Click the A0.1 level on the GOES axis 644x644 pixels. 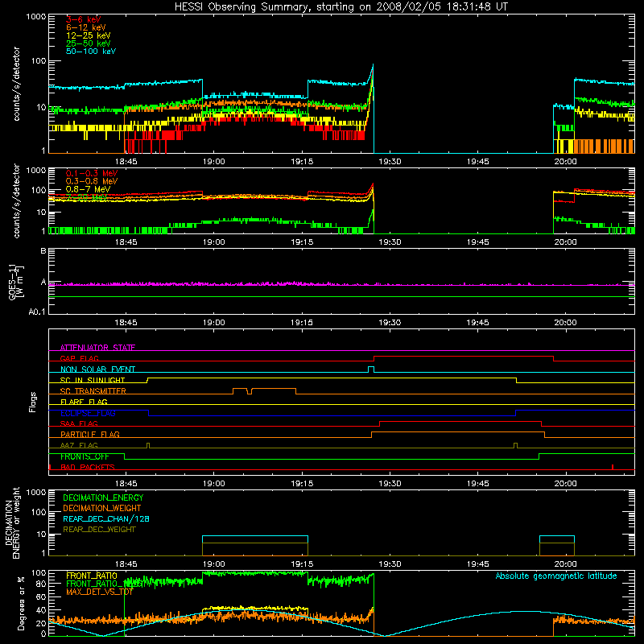pos(37,312)
